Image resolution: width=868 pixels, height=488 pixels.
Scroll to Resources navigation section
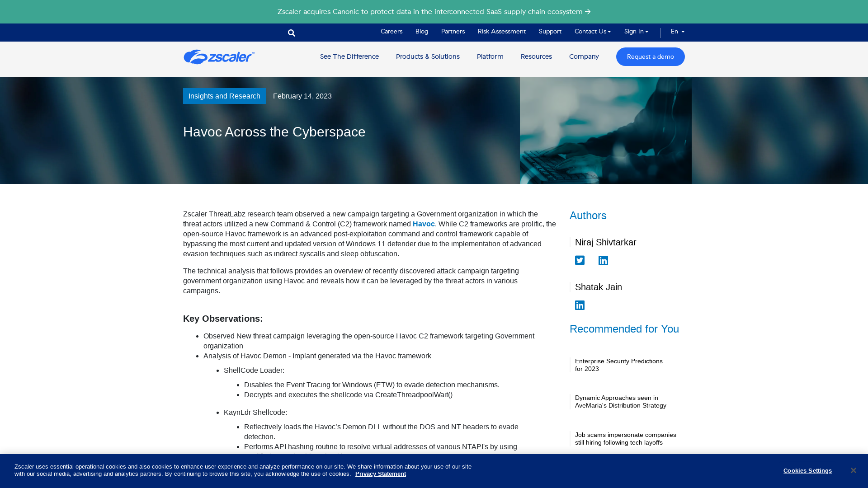click(x=536, y=56)
